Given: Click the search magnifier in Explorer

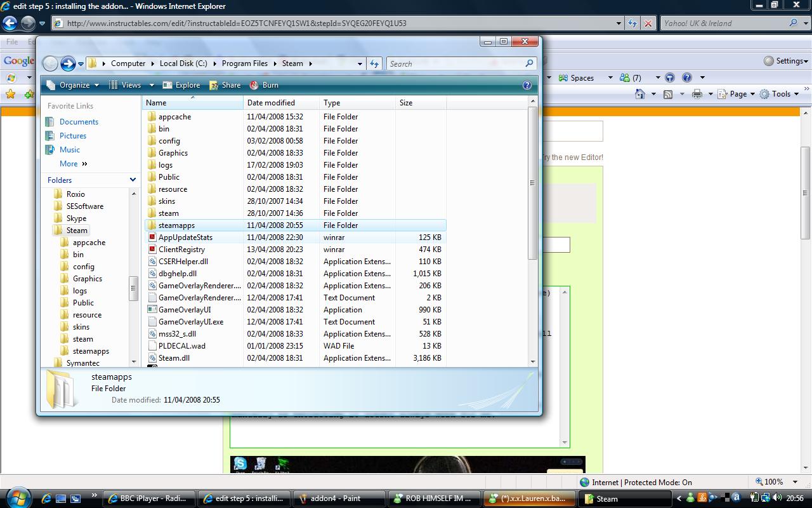Looking at the screenshot, I should [x=529, y=63].
